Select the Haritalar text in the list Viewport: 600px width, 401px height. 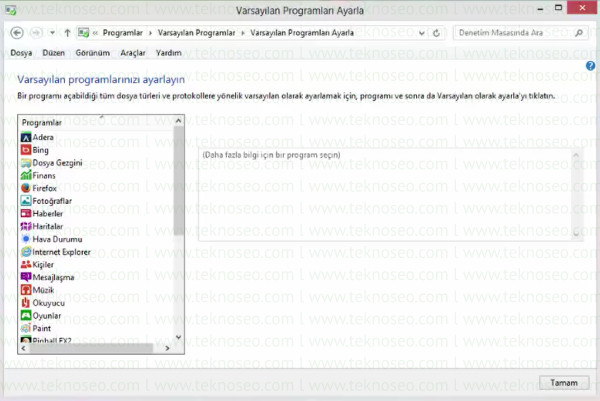(47, 227)
